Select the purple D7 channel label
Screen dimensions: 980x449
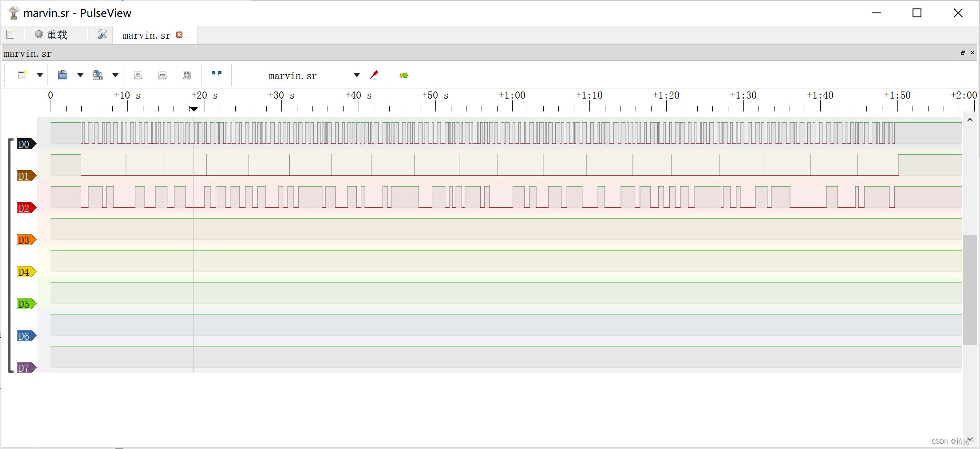[x=26, y=368]
